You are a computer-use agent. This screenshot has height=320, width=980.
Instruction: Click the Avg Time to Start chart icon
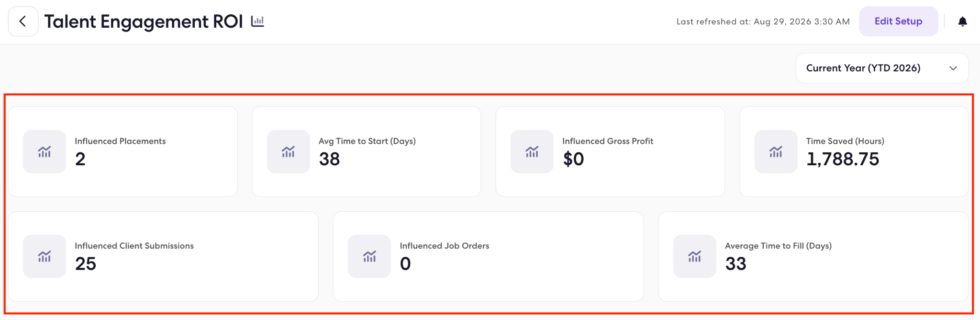pyautogui.click(x=288, y=151)
